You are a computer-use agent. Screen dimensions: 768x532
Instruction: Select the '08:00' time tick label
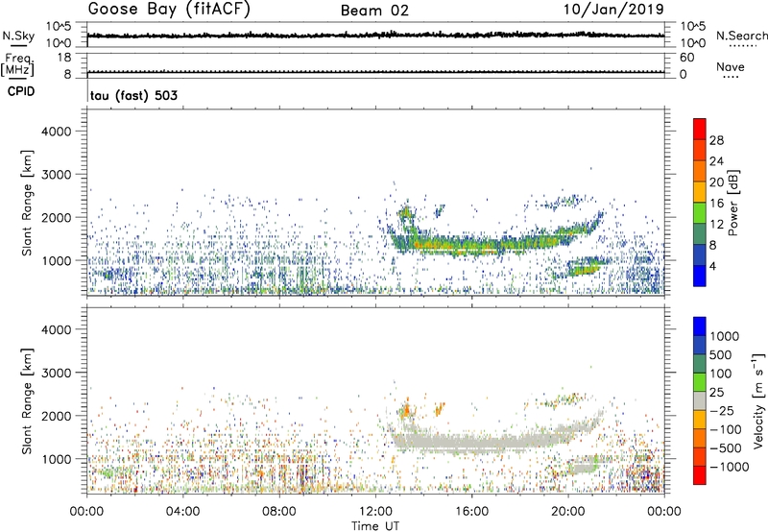point(279,512)
